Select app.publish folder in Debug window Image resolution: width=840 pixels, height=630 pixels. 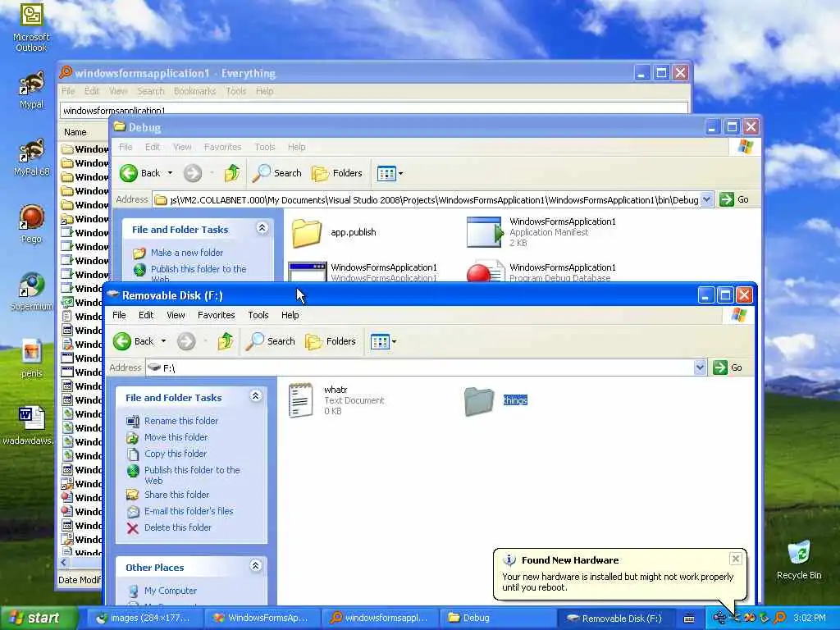334,232
